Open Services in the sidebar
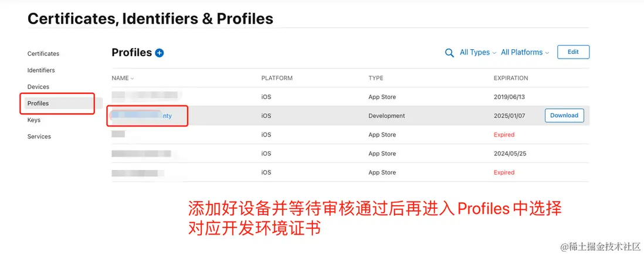This screenshot has height=255, width=644. point(39,137)
